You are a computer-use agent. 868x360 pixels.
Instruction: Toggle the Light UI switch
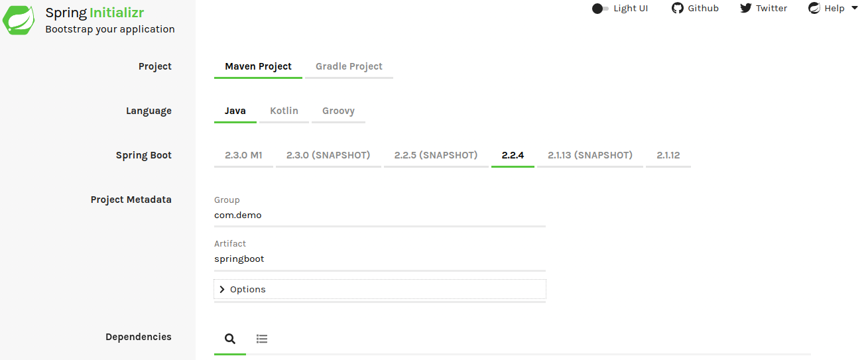pyautogui.click(x=600, y=9)
